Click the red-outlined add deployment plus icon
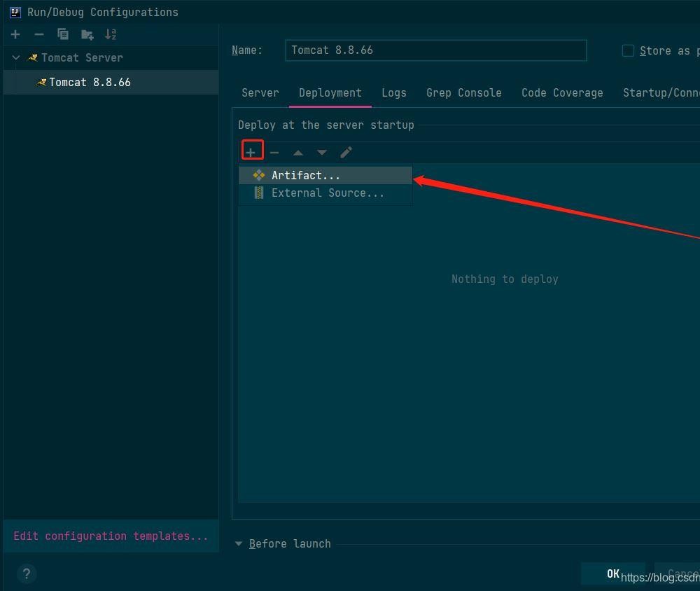Viewport: 700px width, 591px height. (251, 151)
